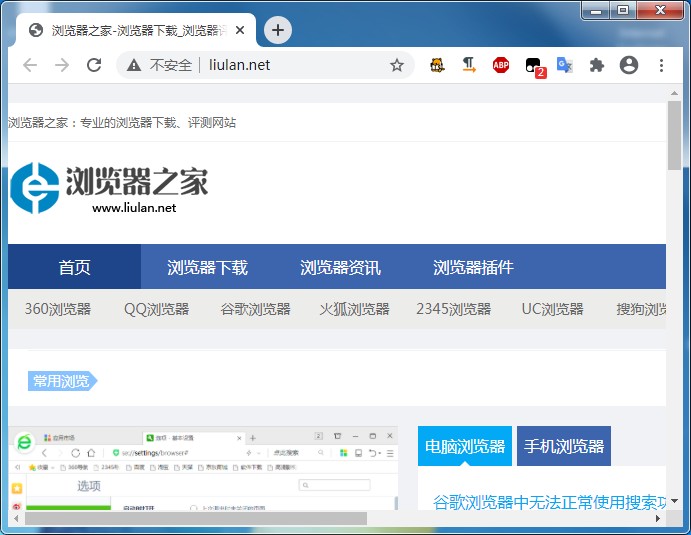Switch to the 电脑浏览器 tab

(465, 446)
